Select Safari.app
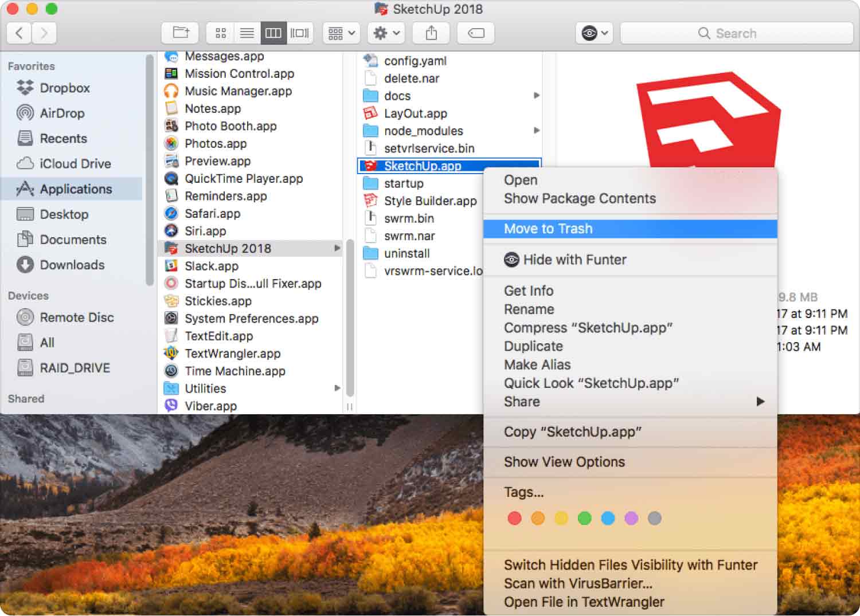 [212, 213]
